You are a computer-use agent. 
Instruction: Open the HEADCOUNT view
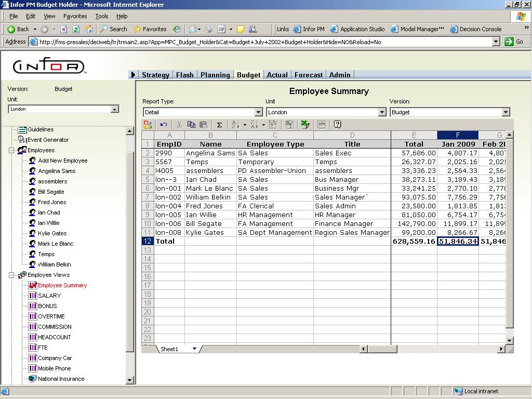[x=54, y=337]
